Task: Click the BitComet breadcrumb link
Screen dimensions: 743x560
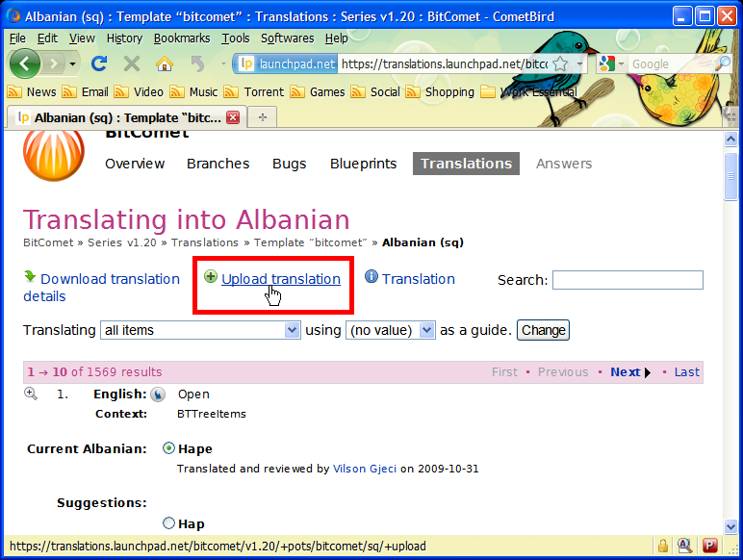Action: [x=48, y=242]
